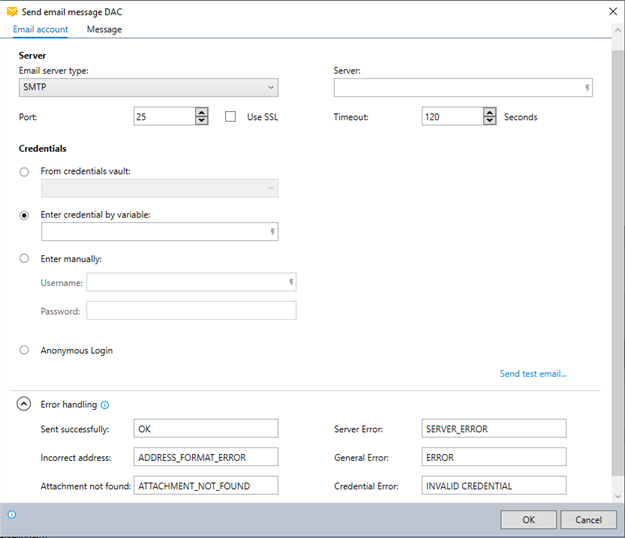Open the Email server type dropdown
625x538 pixels.
click(148, 88)
